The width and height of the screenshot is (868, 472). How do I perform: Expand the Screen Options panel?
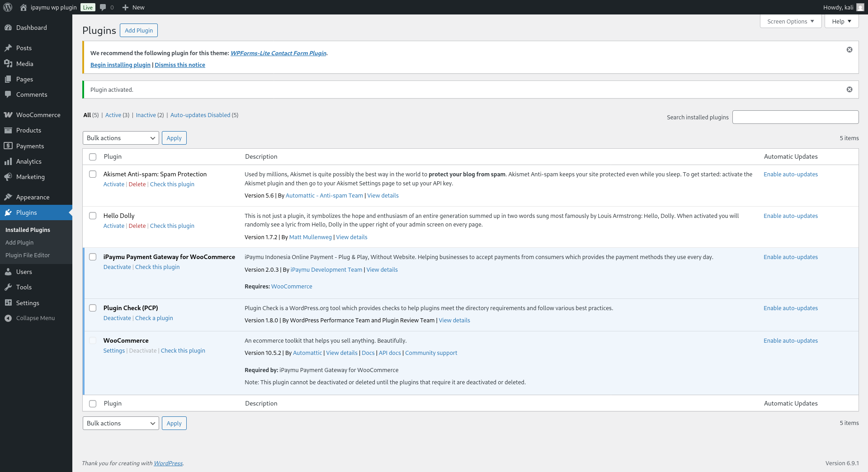(x=791, y=21)
